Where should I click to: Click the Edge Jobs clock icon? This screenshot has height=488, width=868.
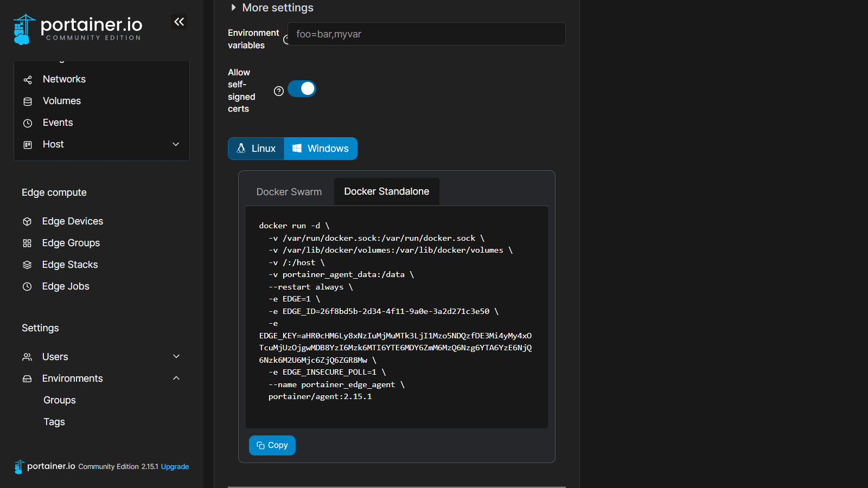click(27, 286)
